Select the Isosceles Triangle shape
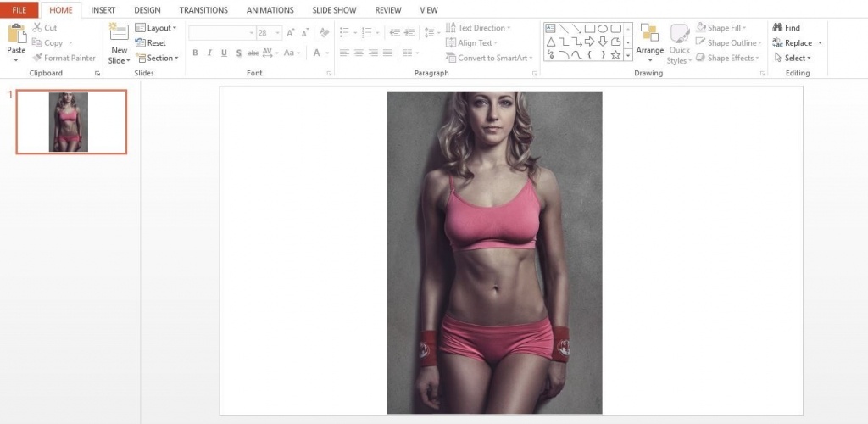868x424 pixels. (x=550, y=42)
